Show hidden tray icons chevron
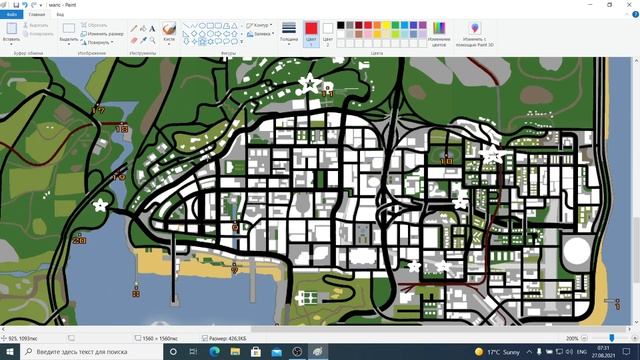Screen dimensions: 640x360 pos(529,351)
